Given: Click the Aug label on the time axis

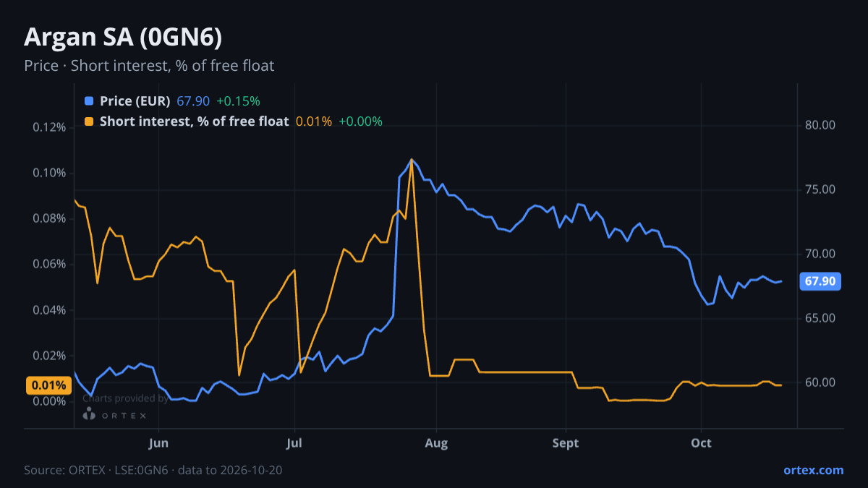Looking at the screenshot, I should 435,443.
